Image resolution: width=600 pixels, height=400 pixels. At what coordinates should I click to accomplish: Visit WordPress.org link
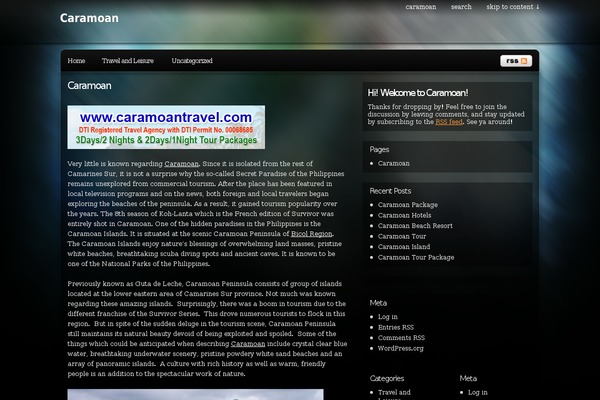(400, 348)
